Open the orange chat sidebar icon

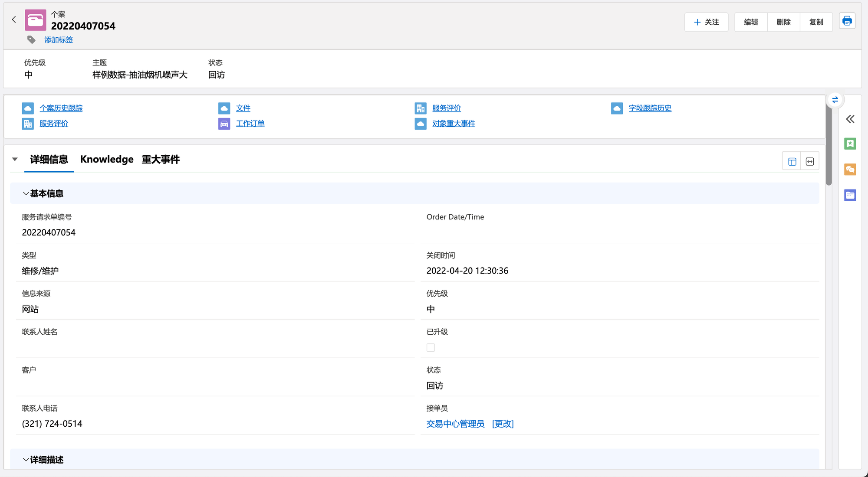[850, 169]
